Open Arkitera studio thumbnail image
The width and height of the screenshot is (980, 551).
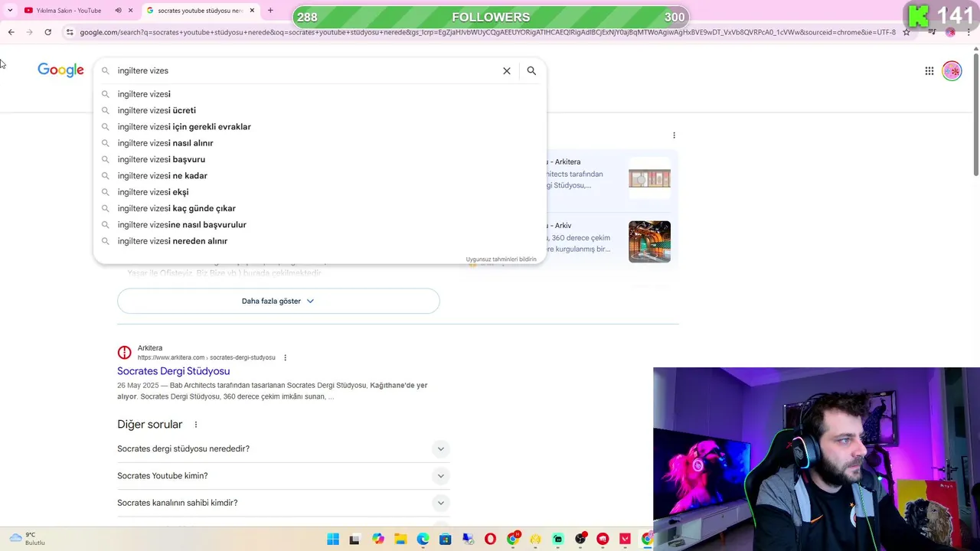click(649, 178)
